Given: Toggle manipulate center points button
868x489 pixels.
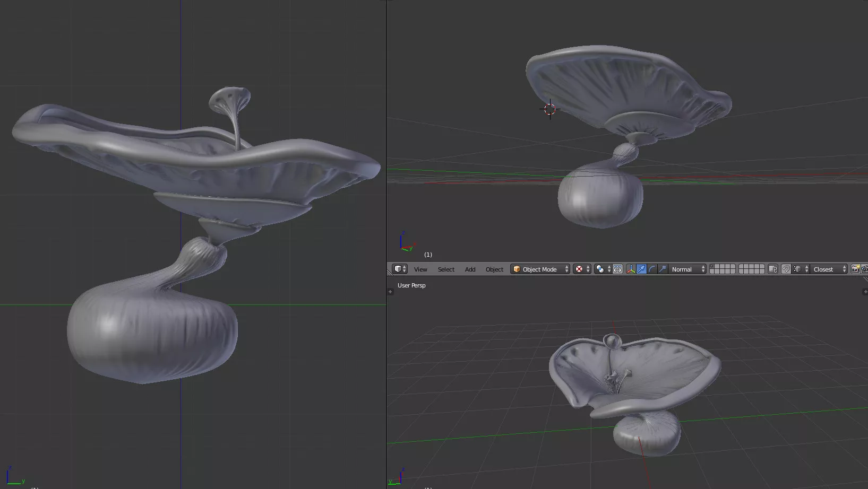Looking at the screenshot, I should pyautogui.click(x=617, y=269).
